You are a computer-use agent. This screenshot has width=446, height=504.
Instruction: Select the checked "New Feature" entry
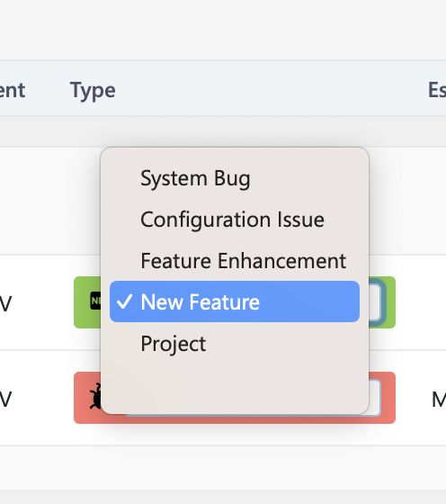235,301
